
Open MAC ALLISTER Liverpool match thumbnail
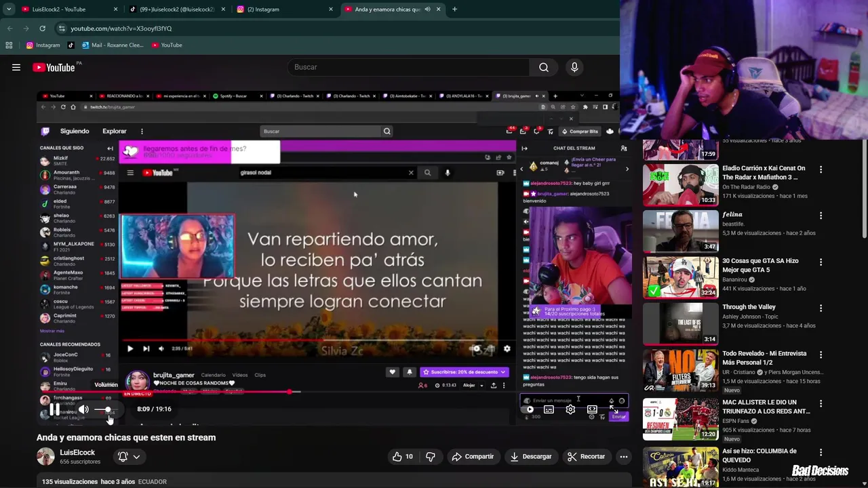680,419
